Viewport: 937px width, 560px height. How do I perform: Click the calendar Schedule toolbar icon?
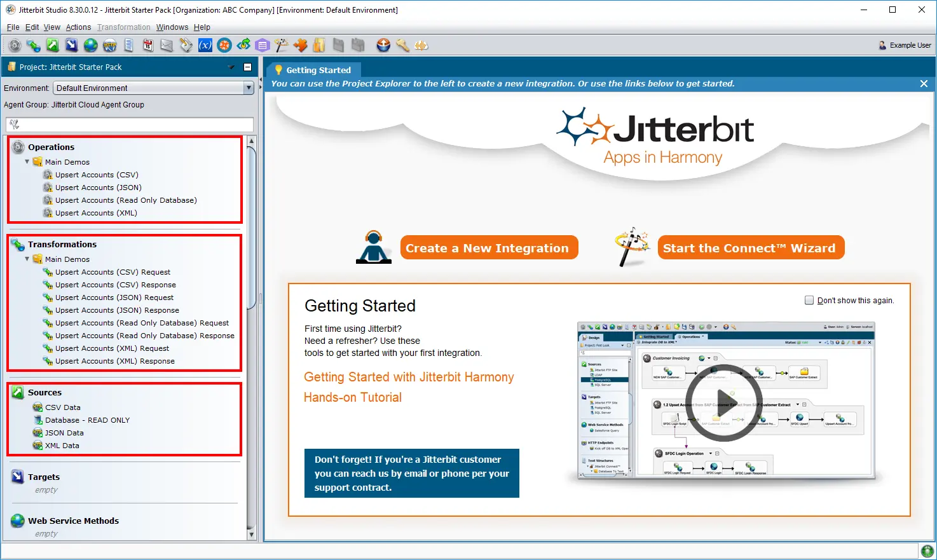[148, 45]
